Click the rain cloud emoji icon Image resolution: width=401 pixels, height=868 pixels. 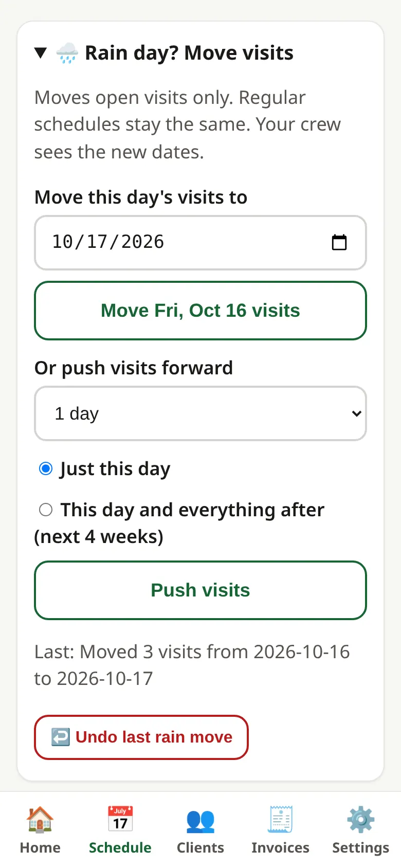click(x=67, y=53)
